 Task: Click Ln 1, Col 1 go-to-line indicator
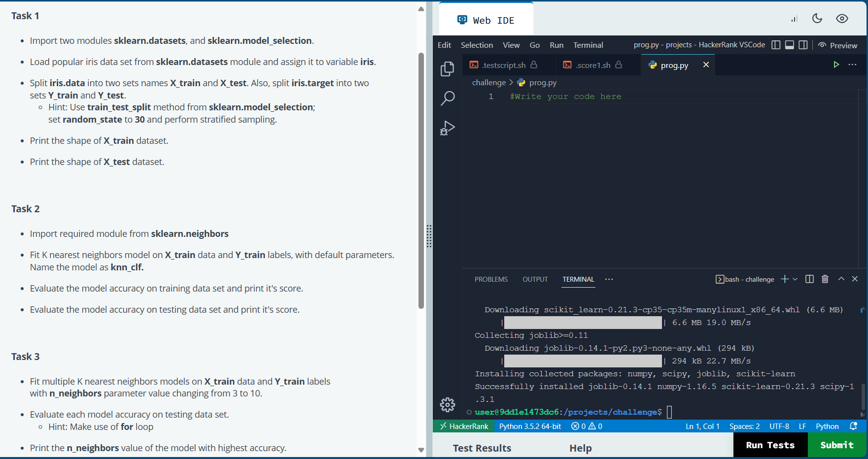click(702, 426)
